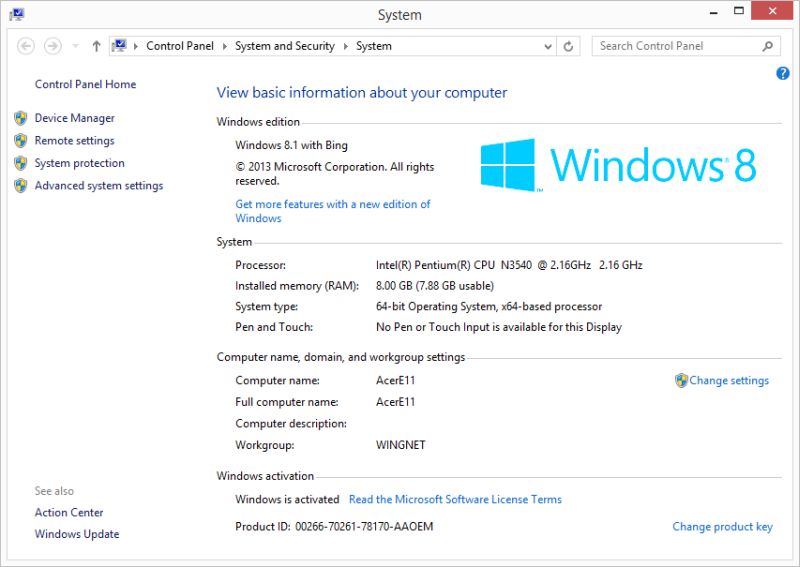
Task: Click Change product key
Action: [722, 526]
